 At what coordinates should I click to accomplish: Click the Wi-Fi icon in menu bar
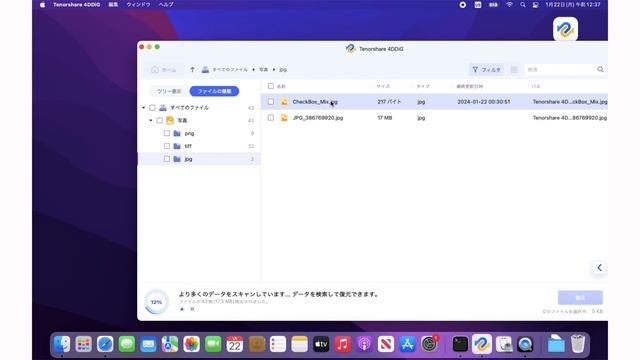click(x=509, y=4)
